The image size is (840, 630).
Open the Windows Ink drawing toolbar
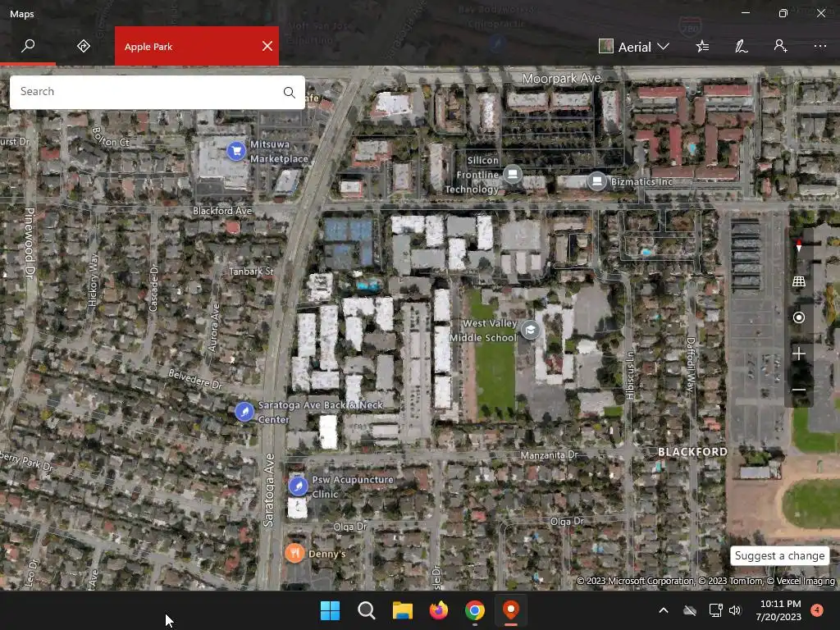tap(741, 47)
